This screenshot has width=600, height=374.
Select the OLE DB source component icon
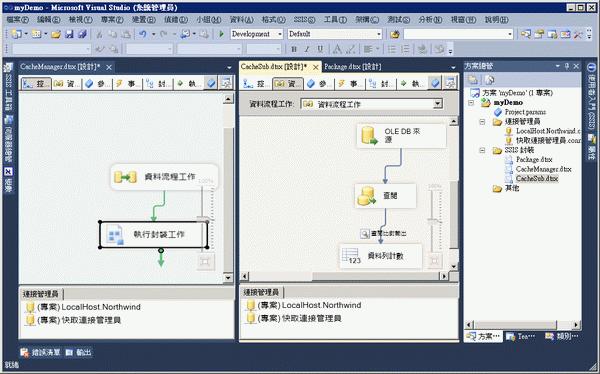[369, 135]
